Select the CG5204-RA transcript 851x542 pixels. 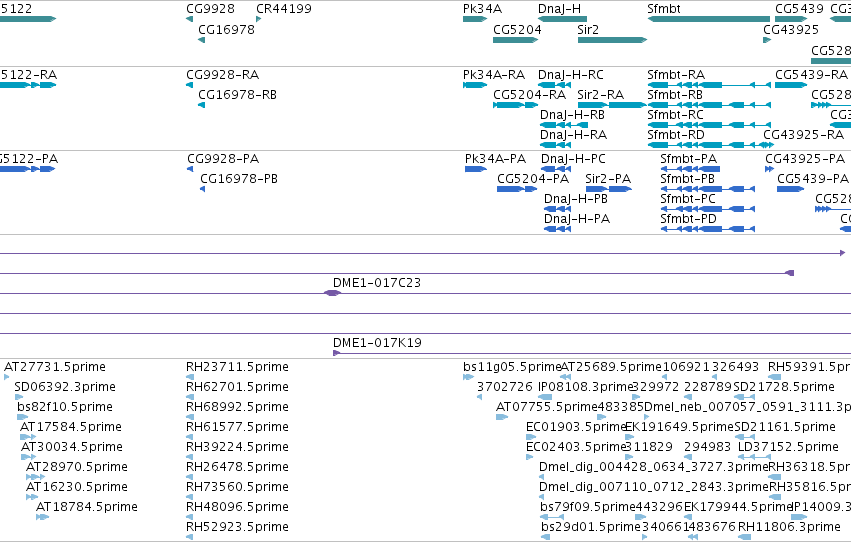click(x=515, y=105)
